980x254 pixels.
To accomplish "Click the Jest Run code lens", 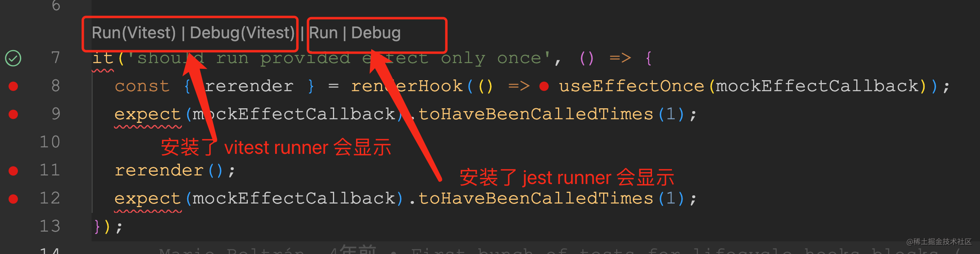I will [324, 33].
